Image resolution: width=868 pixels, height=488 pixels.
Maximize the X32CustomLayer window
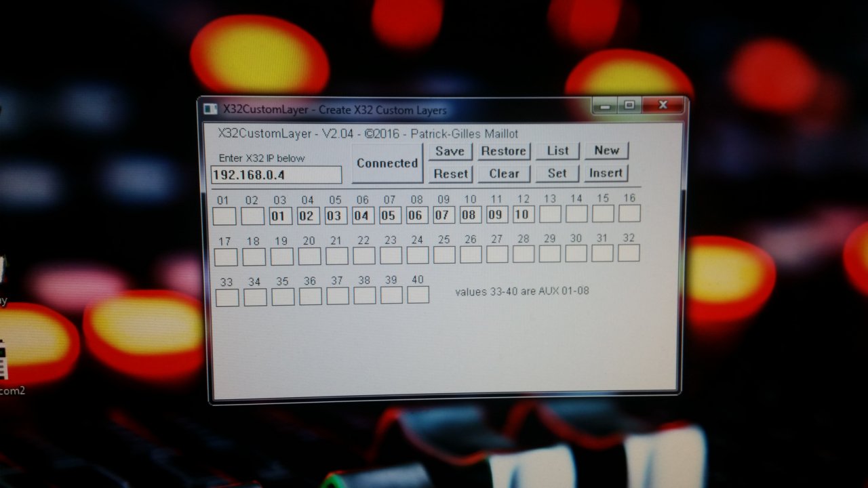pyautogui.click(x=629, y=105)
